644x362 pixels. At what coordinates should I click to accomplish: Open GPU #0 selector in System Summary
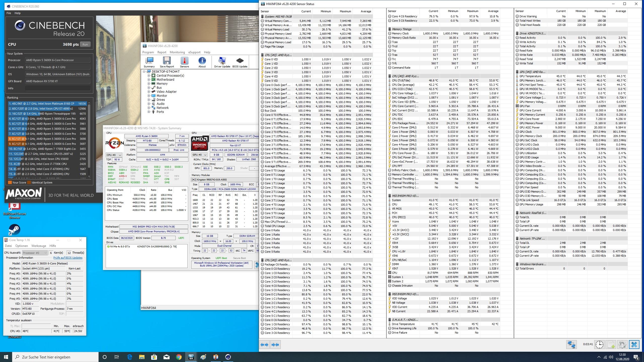[x=199, y=155]
